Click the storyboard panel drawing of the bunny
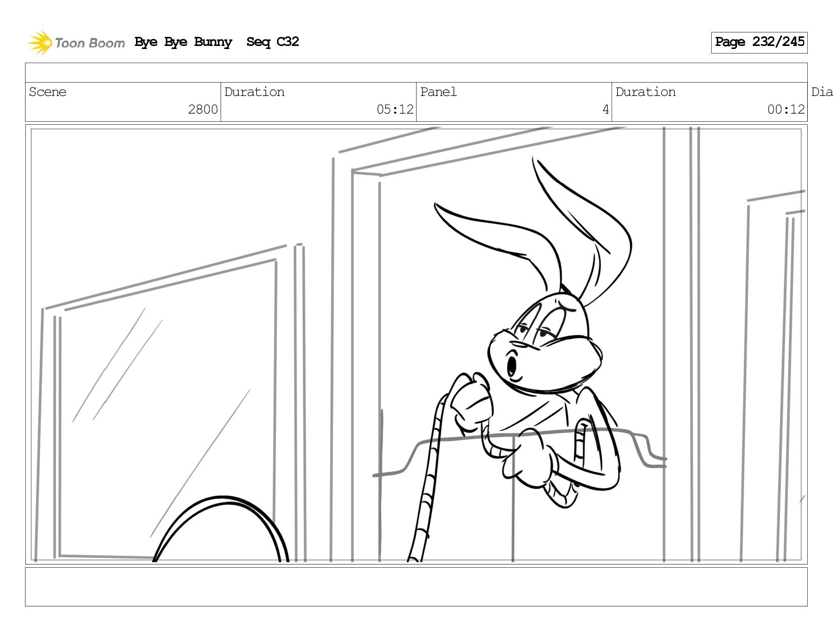This screenshot has height=644, width=834. click(x=416, y=344)
